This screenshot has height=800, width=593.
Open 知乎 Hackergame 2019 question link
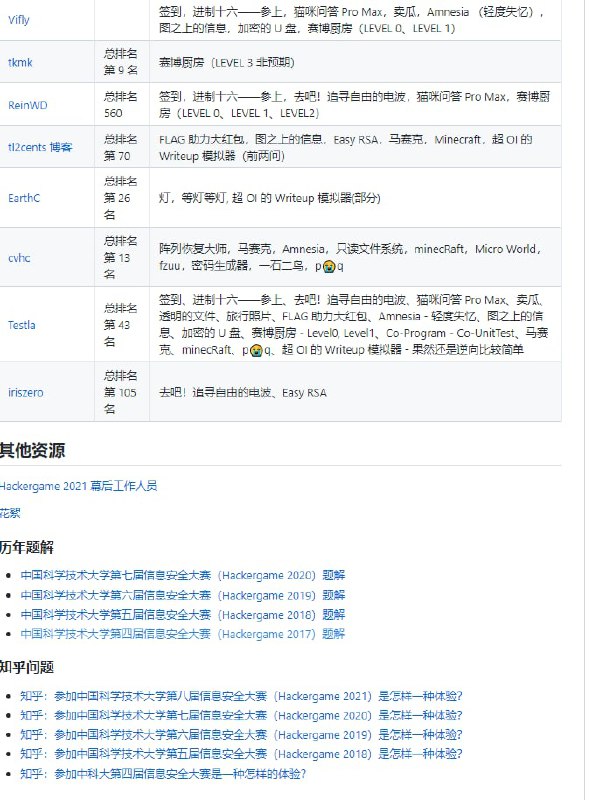241,735
